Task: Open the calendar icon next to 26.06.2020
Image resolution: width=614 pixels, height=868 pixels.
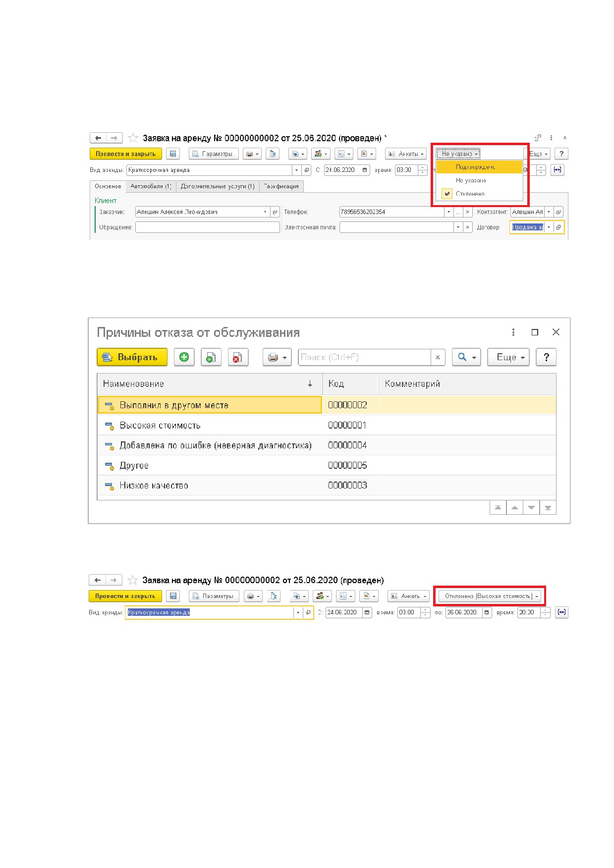Action: 487,612
